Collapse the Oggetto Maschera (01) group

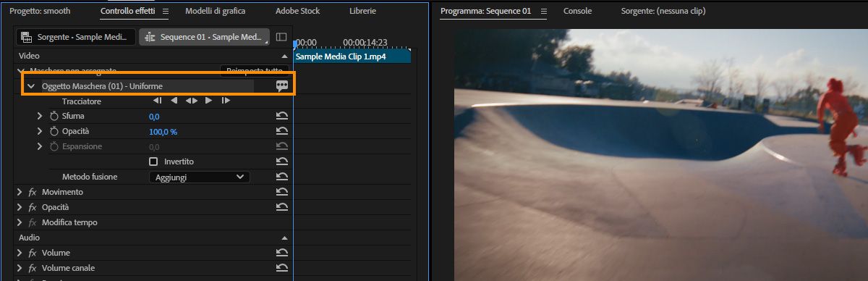(x=30, y=86)
